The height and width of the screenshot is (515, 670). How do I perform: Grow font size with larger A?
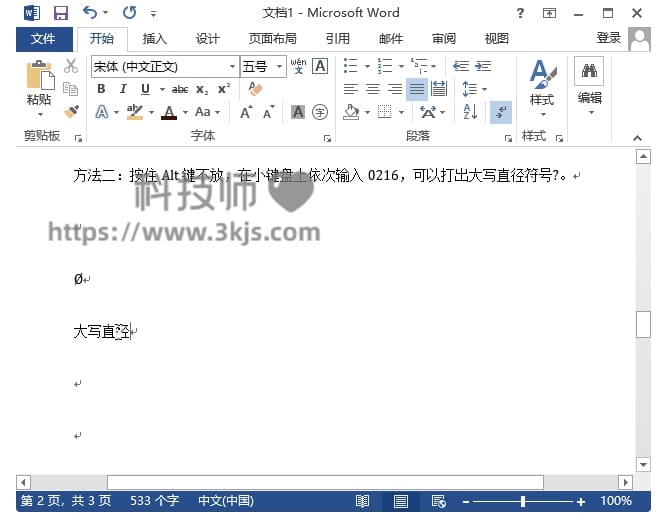(x=246, y=112)
